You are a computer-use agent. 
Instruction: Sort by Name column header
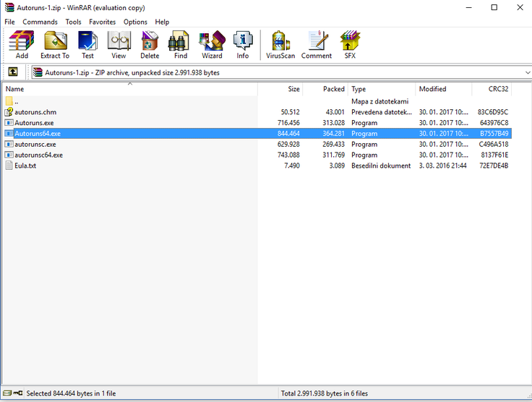click(x=130, y=89)
